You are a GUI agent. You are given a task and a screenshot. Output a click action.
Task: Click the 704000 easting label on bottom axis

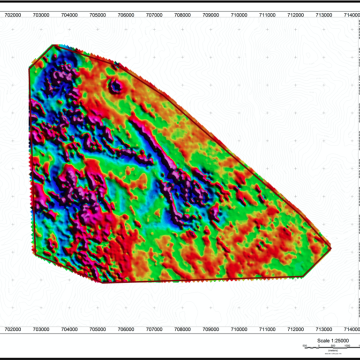coord(70,329)
